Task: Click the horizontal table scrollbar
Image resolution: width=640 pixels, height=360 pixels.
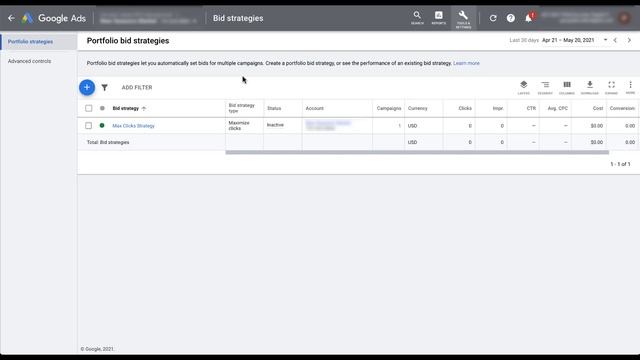Action: (x=417, y=153)
